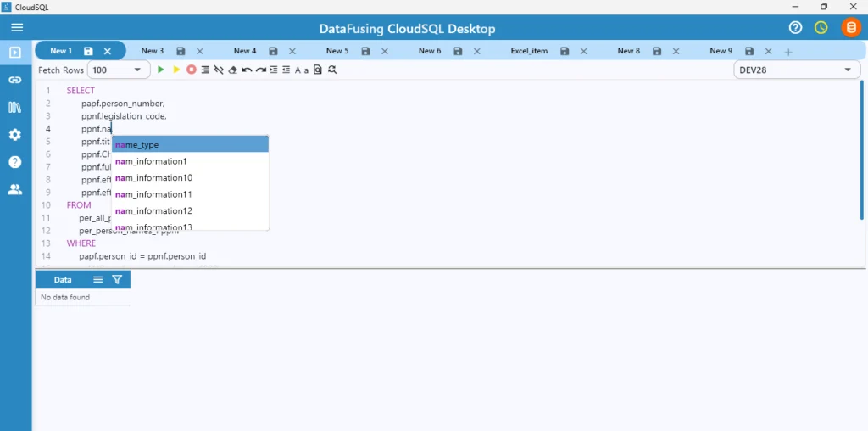
Task: Open settings gear in sidebar
Action: [15, 135]
